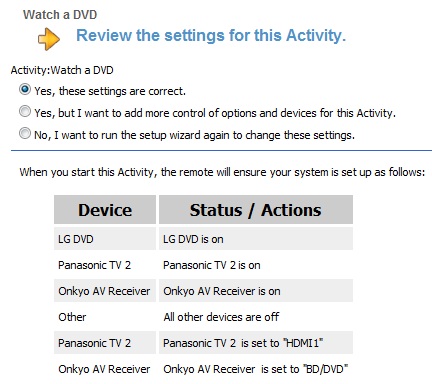Click 'All other devices are off' text
The height and width of the screenshot is (384, 432).
click(221, 317)
